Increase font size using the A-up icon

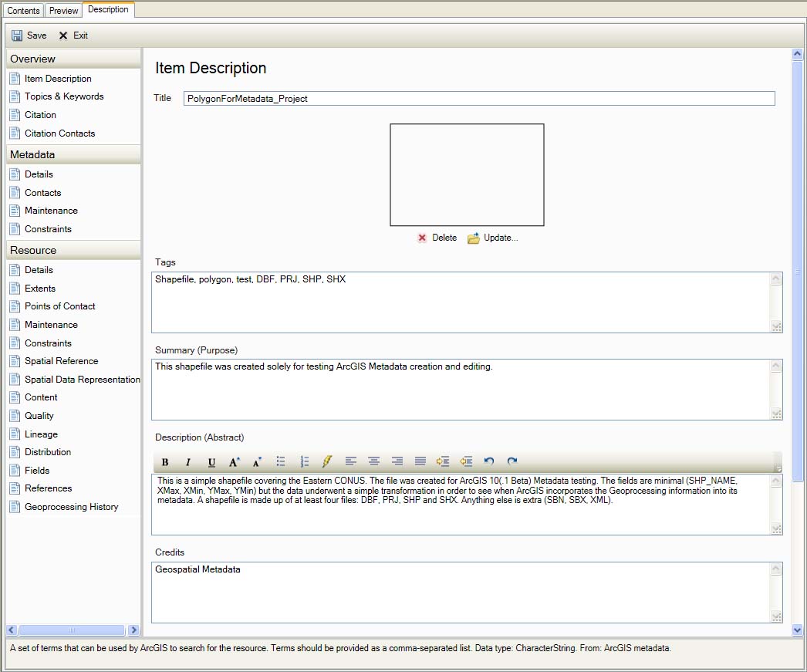coord(233,461)
